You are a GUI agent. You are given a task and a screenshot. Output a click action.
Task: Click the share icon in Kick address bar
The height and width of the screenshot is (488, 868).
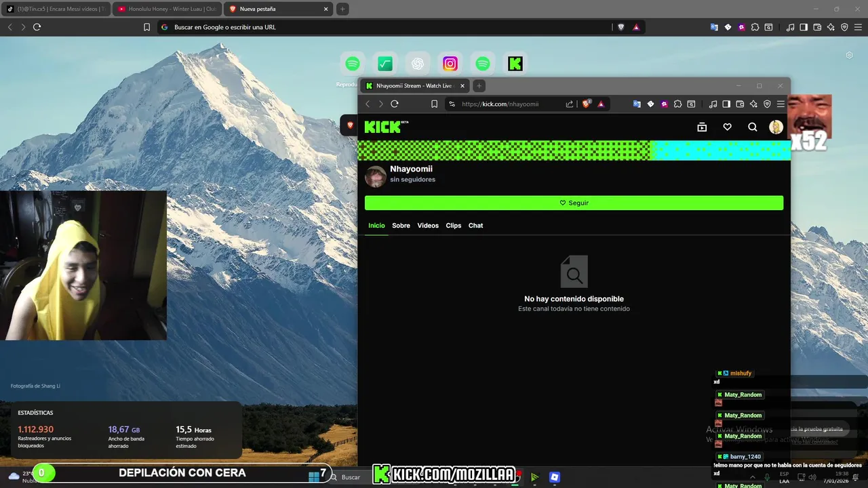[570, 104]
